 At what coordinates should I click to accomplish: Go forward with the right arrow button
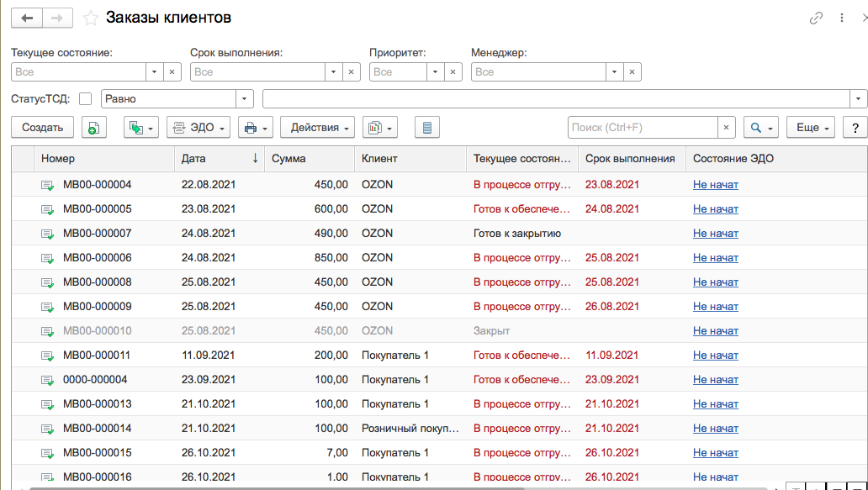[x=57, y=18]
